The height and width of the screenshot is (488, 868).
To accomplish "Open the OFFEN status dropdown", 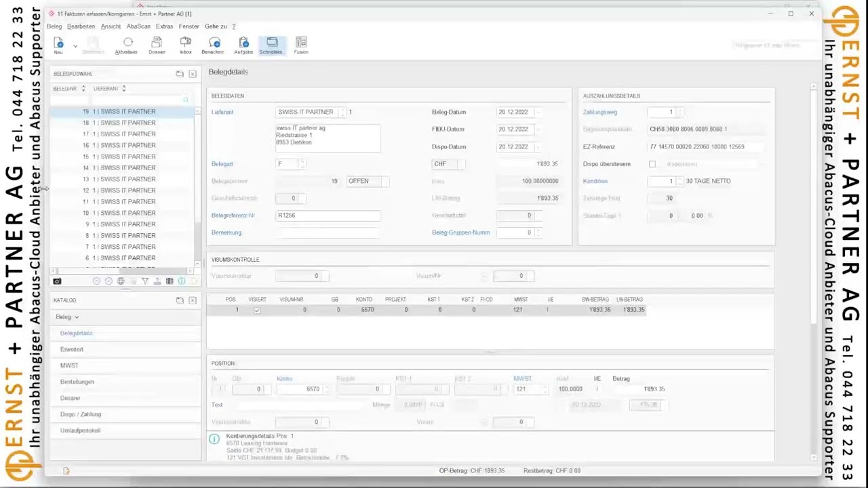I will coord(384,181).
